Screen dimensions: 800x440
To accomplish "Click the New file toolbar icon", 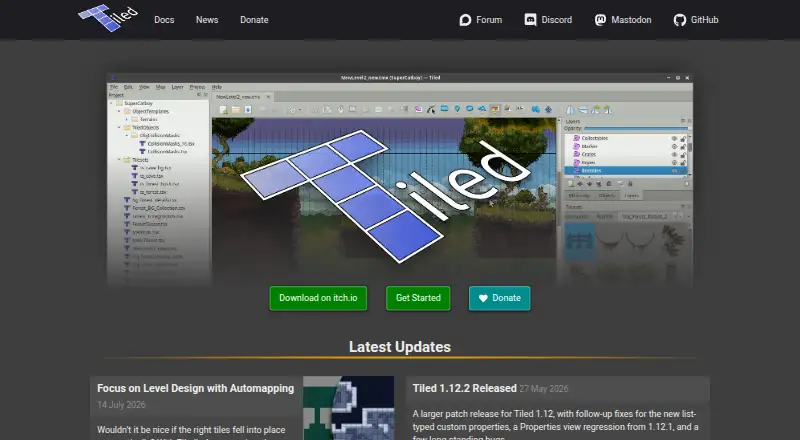I will (223, 110).
